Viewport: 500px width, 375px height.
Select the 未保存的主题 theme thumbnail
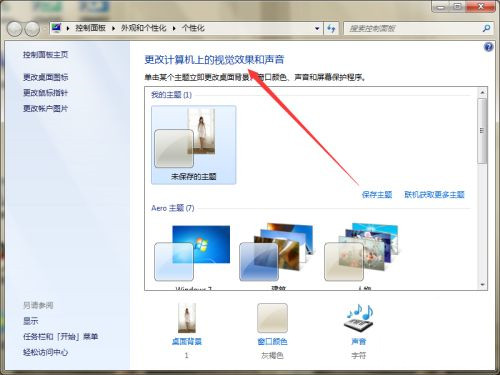point(194,145)
